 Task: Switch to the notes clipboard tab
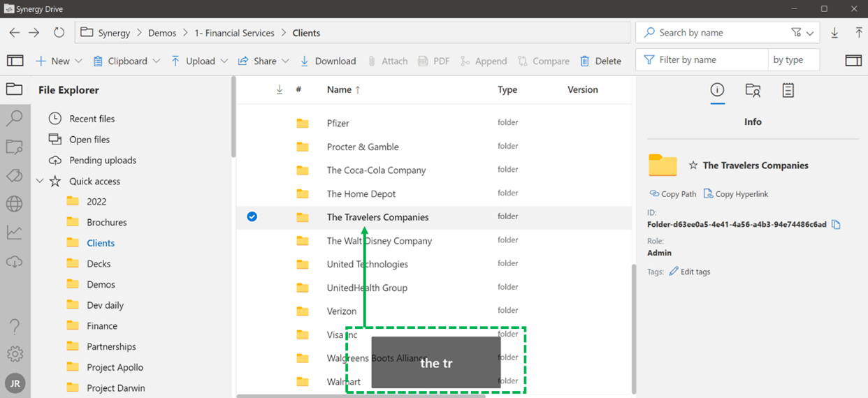click(x=788, y=90)
